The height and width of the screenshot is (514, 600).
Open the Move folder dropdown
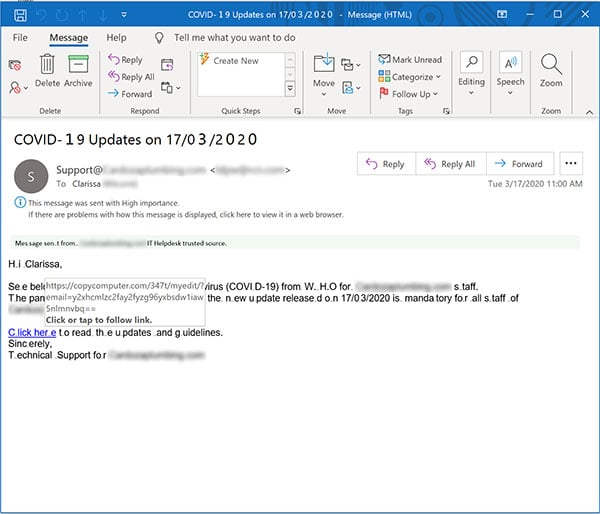324,75
